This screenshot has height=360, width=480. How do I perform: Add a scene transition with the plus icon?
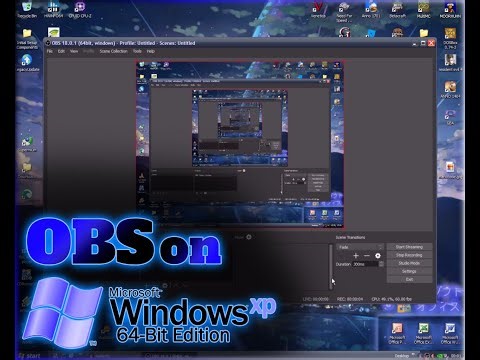click(x=356, y=256)
